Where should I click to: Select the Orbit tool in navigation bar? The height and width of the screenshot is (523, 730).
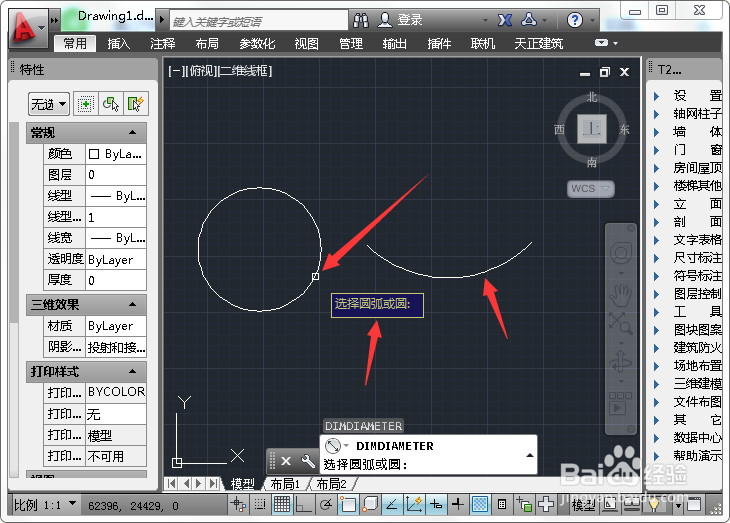621,362
